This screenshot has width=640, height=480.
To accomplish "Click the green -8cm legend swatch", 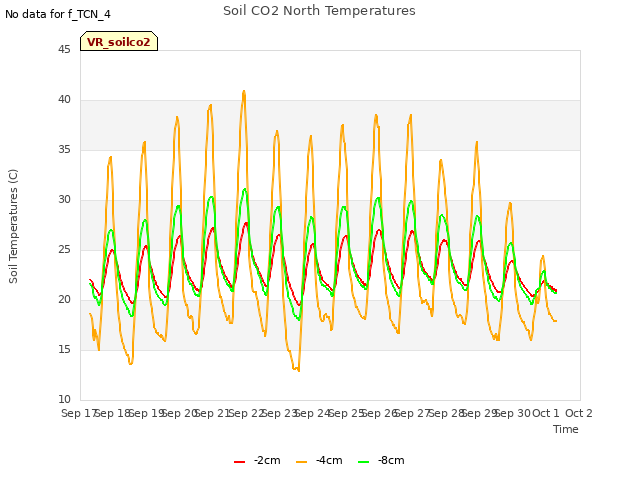I will (363, 462).
